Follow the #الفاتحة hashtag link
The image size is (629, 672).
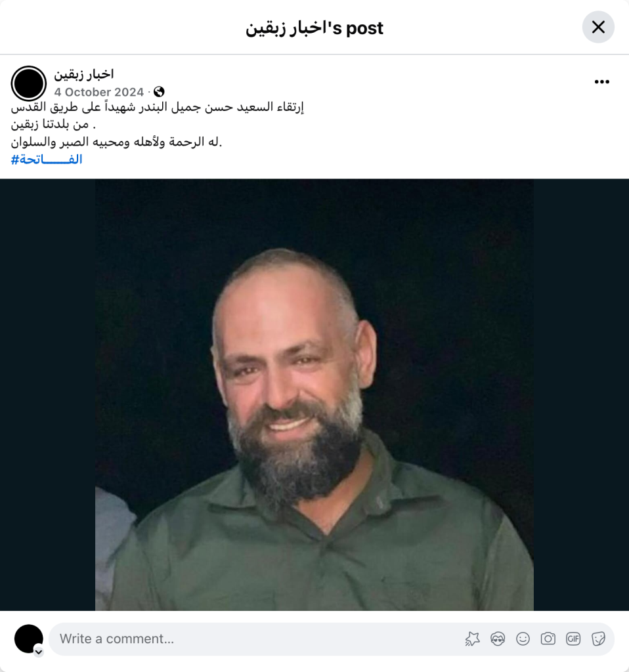point(47,159)
